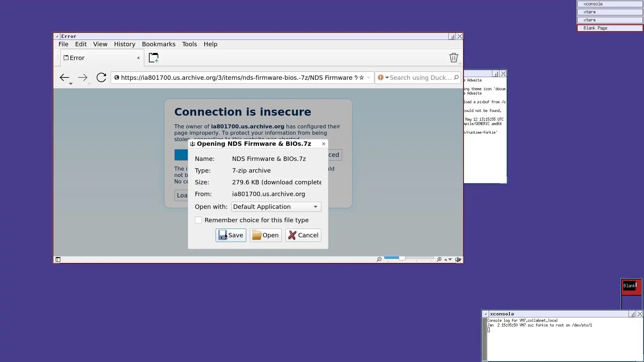The image size is (644, 362).
Task: Open the Tools menu
Action: point(189,44)
